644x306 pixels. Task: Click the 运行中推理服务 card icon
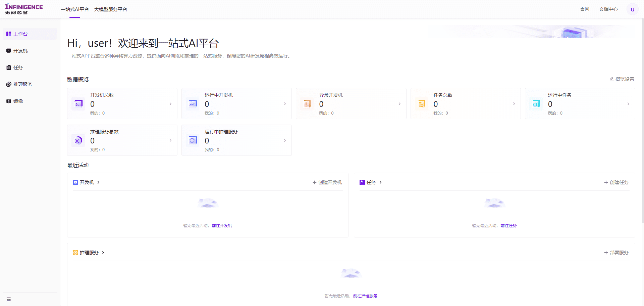tap(193, 140)
